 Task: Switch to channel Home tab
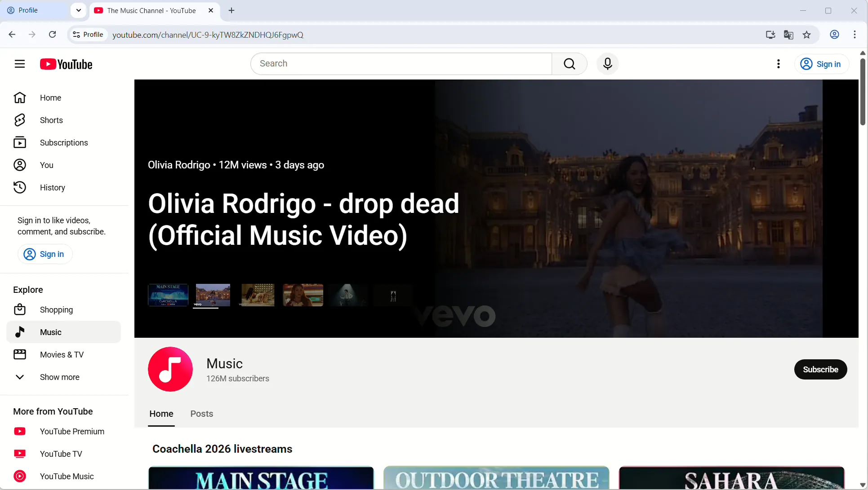(161, 414)
